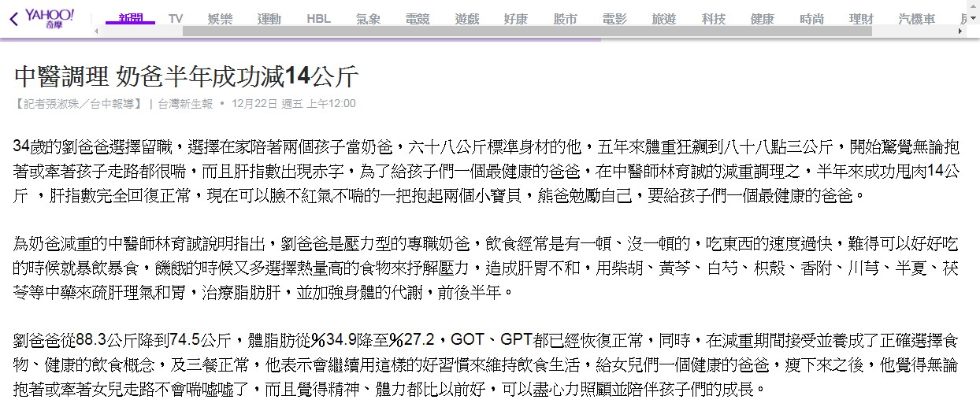Open the 台灣新生報 source link
Viewport: 980px width, 418px height.
185,103
